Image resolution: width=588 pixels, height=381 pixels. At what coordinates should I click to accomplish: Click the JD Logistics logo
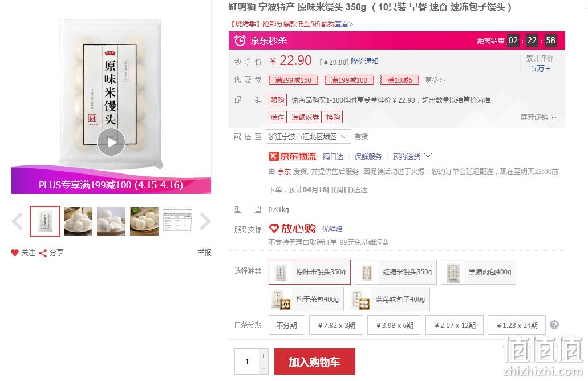click(x=293, y=156)
